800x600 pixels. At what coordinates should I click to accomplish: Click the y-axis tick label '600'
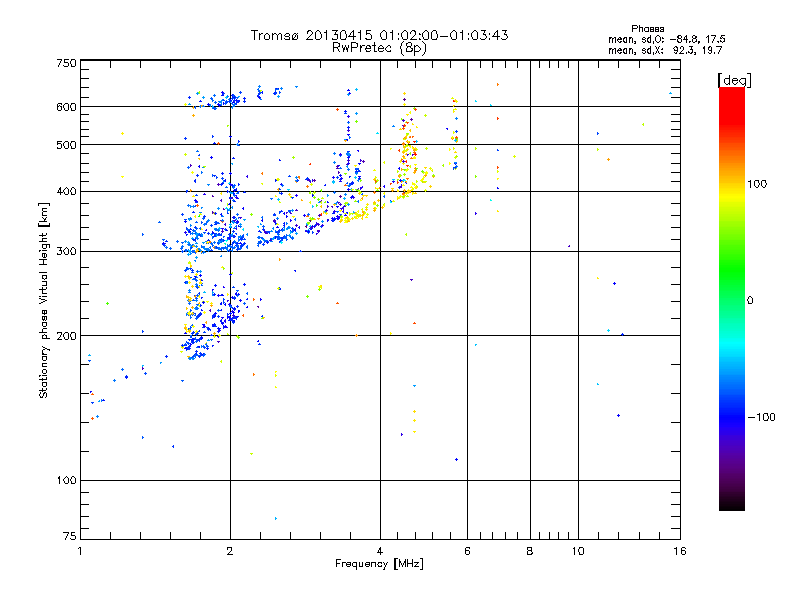tap(66, 107)
